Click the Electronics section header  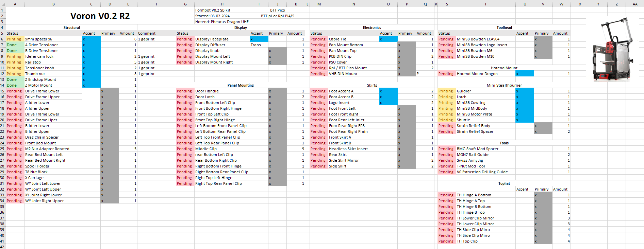(x=372, y=28)
